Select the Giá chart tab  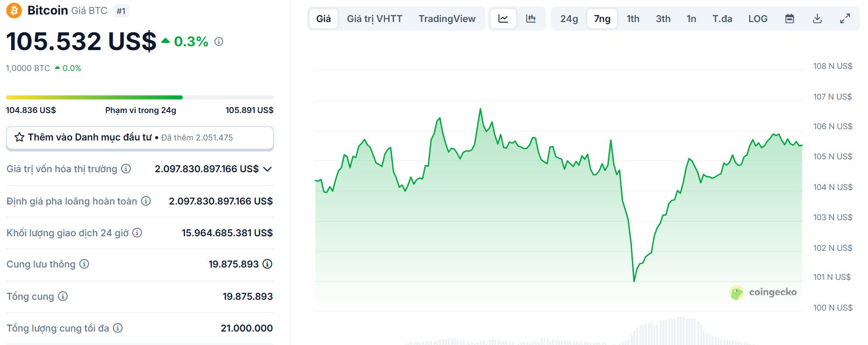coord(324,19)
